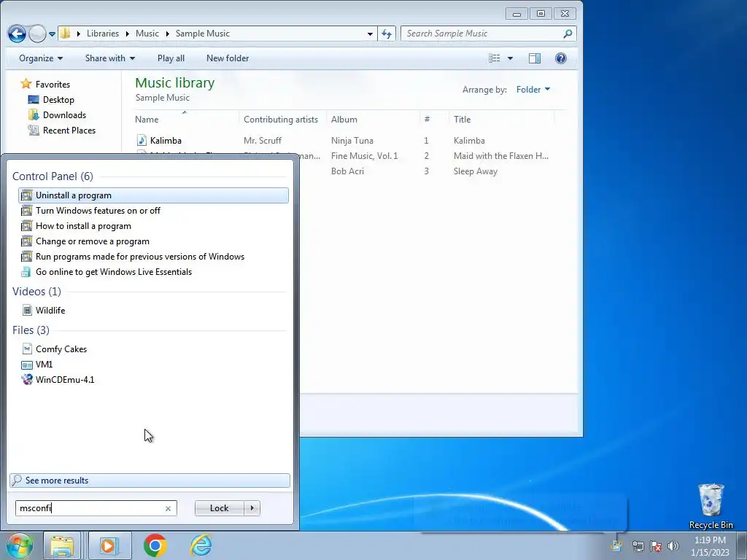Launch Google Chrome from taskbar

pyautogui.click(x=155, y=545)
